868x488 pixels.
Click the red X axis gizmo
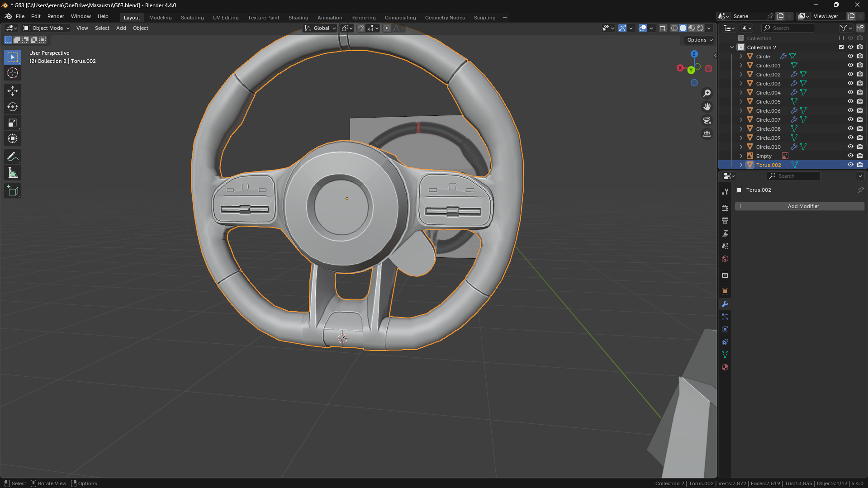click(680, 68)
